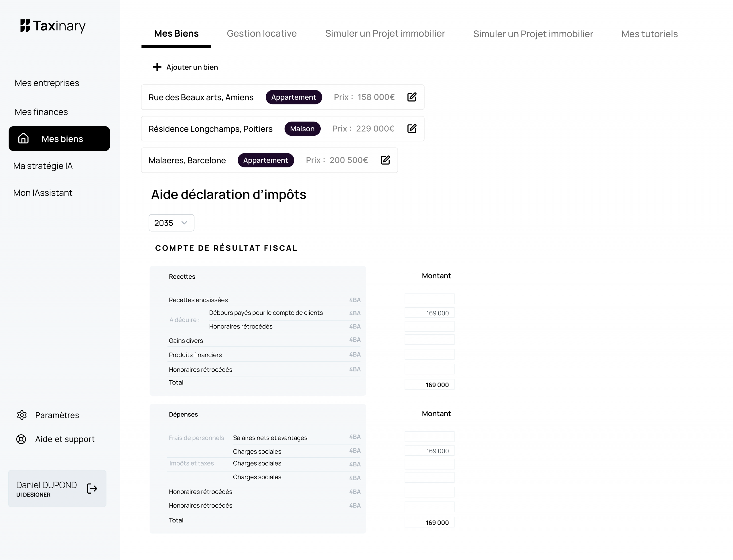Click the Appartement tag on the Amiens property
The height and width of the screenshot is (560, 733).
pos(293,97)
